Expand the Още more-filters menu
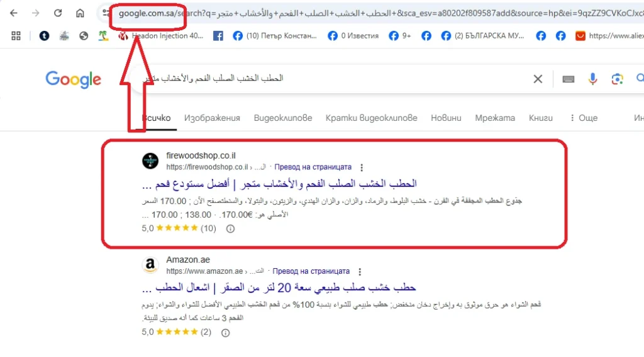 pyautogui.click(x=584, y=118)
